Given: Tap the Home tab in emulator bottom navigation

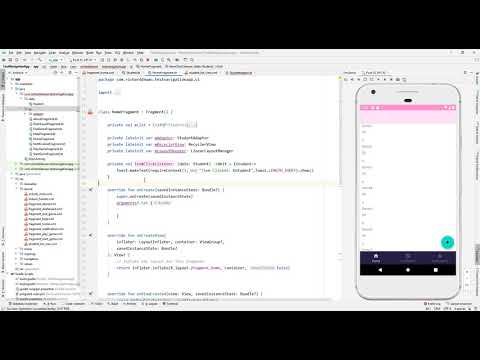Looking at the screenshot, I should (x=376, y=258).
